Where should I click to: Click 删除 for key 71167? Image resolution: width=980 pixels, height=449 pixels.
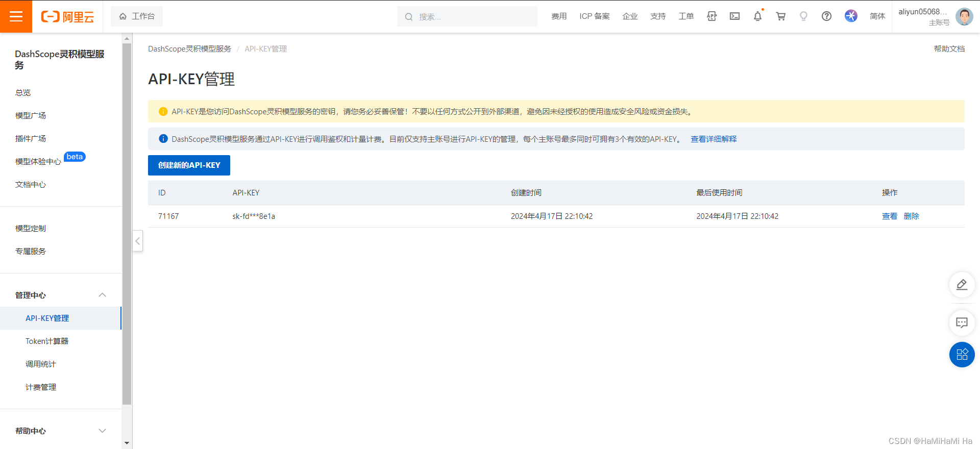[911, 216]
